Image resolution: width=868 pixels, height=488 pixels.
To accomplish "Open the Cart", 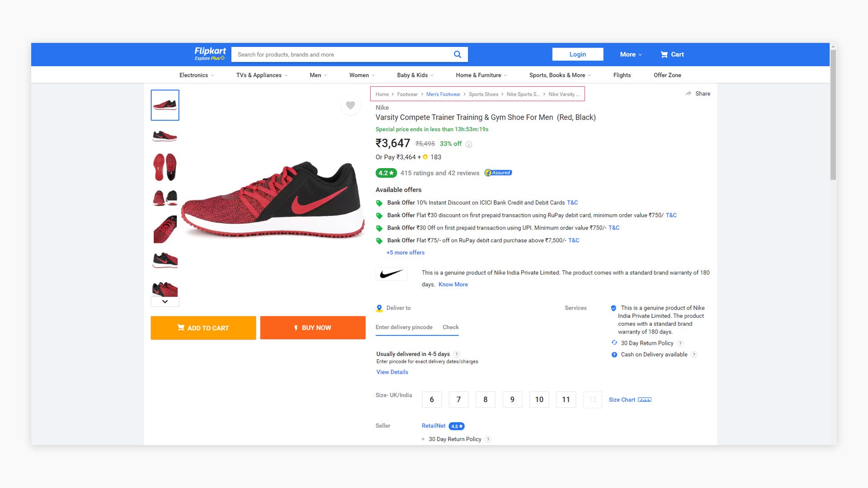I will pos(672,54).
